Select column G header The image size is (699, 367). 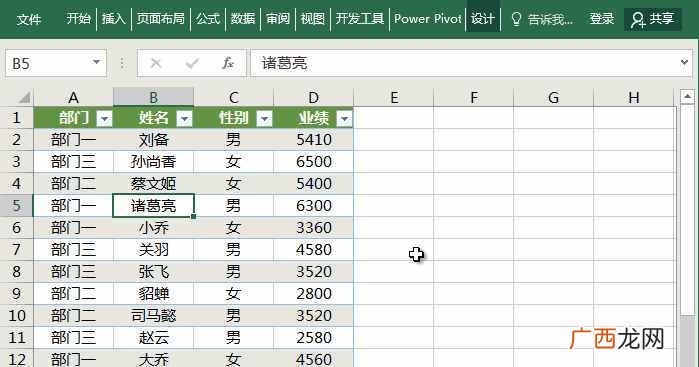tap(554, 97)
